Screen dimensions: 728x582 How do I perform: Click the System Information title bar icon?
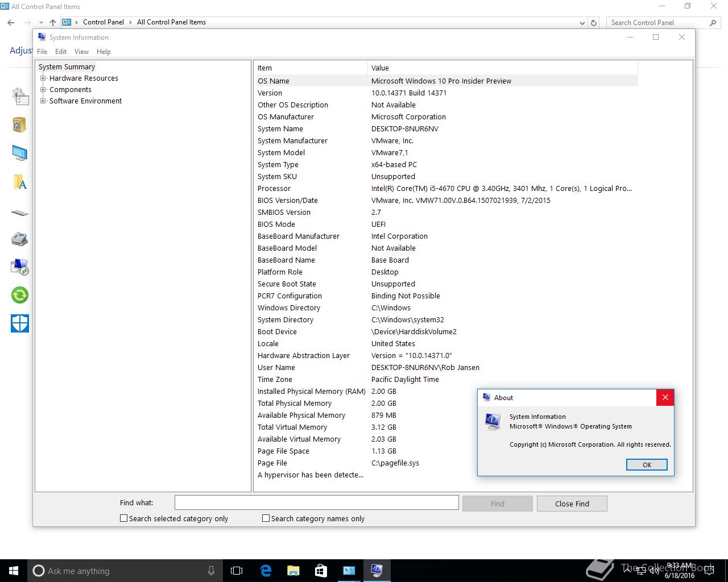coord(42,37)
